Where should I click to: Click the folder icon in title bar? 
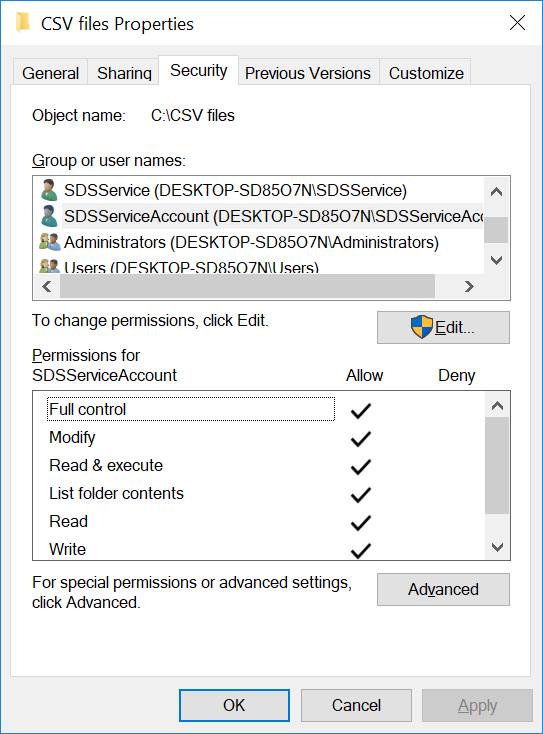pyautogui.click(x=23, y=23)
